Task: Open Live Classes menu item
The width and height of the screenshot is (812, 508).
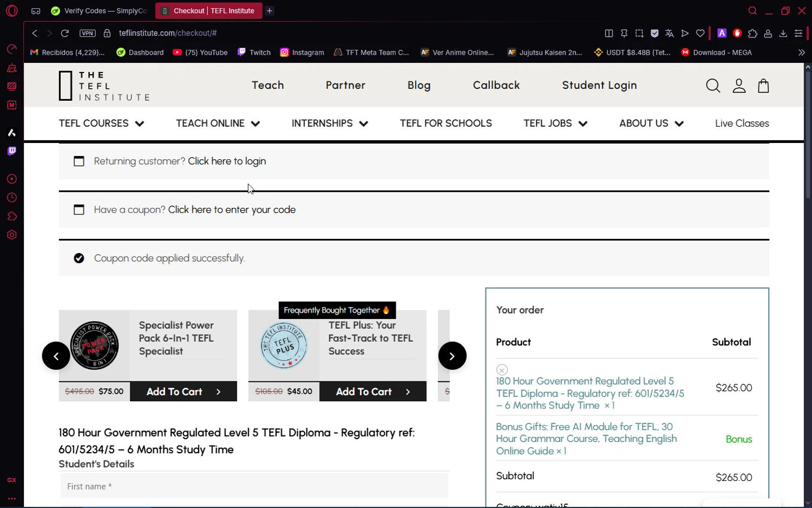Action: [x=742, y=123]
